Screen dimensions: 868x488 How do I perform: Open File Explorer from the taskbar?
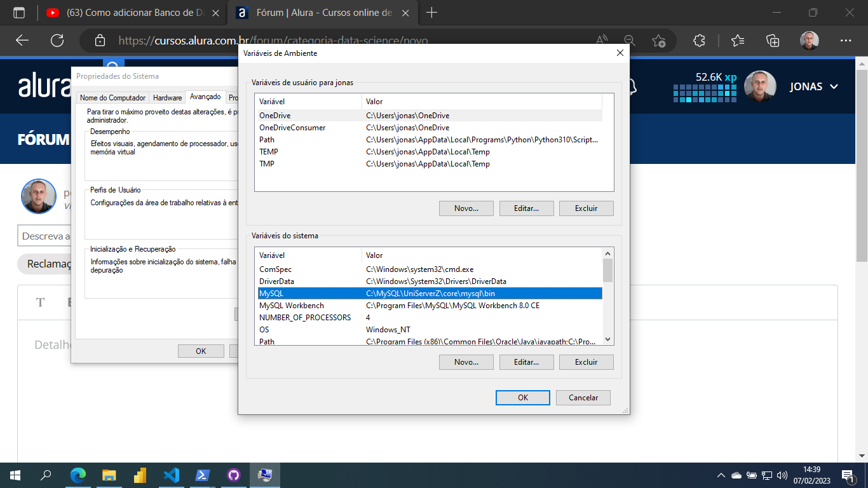point(109,475)
